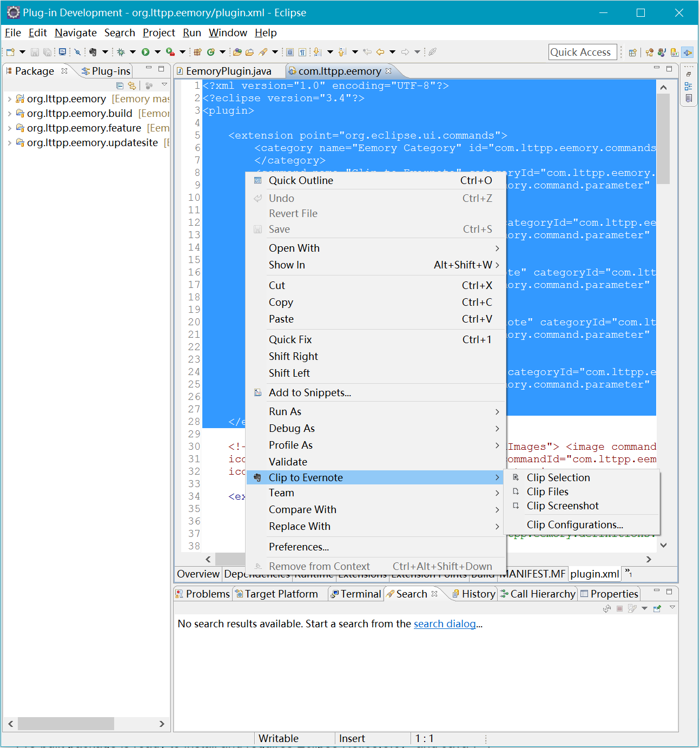700x748 pixels.
Task: Click the Next Annotation toolbar icon
Action: pyautogui.click(x=317, y=52)
